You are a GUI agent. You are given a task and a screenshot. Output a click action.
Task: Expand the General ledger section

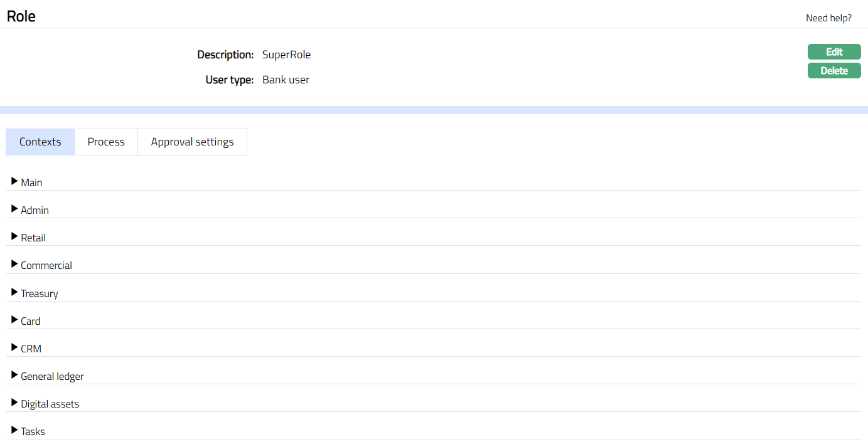(x=15, y=376)
